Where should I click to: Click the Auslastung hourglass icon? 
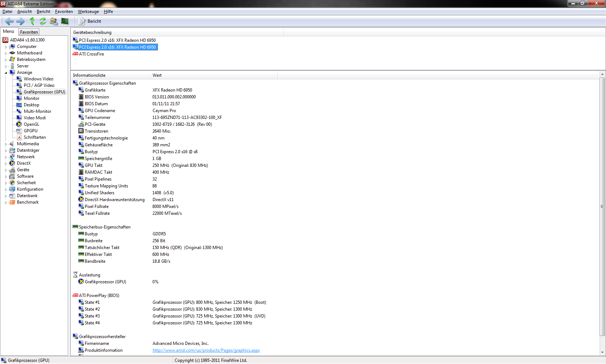(75, 275)
